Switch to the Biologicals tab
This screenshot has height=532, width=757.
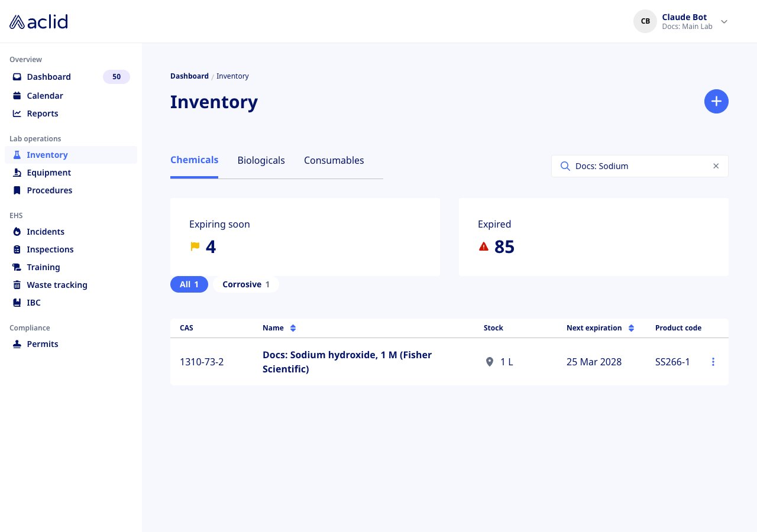click(x=261, y=160)
